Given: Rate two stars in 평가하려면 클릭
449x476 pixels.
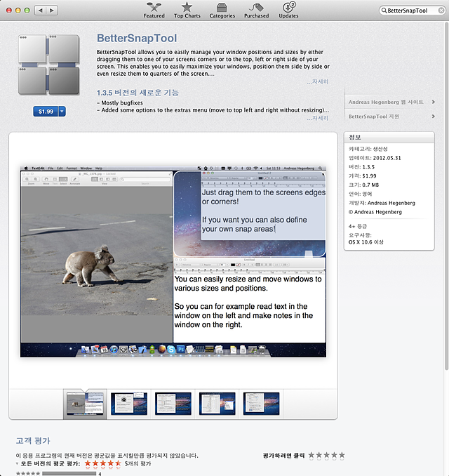Looking at the screenshot, I should click(319, 455).
